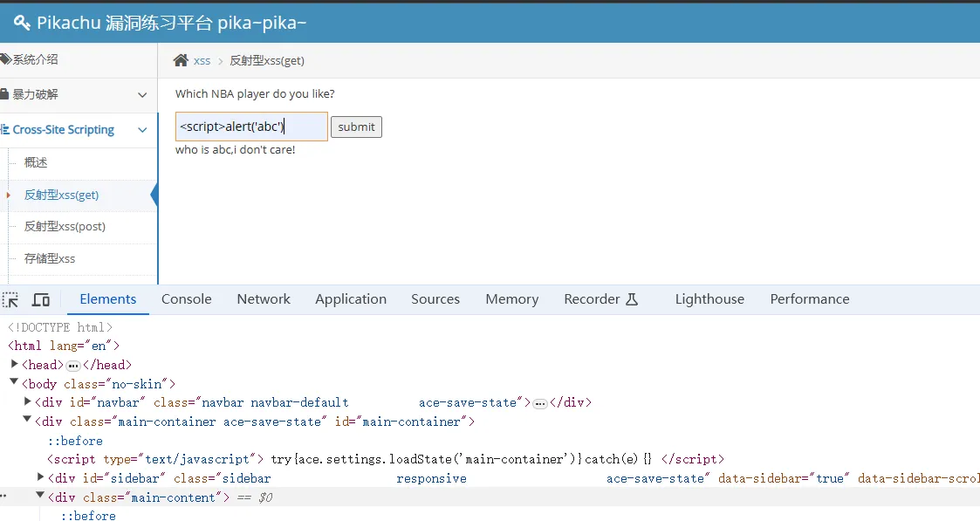Switch to the Elements tab
980x521 pixels.
coord(107,299)
